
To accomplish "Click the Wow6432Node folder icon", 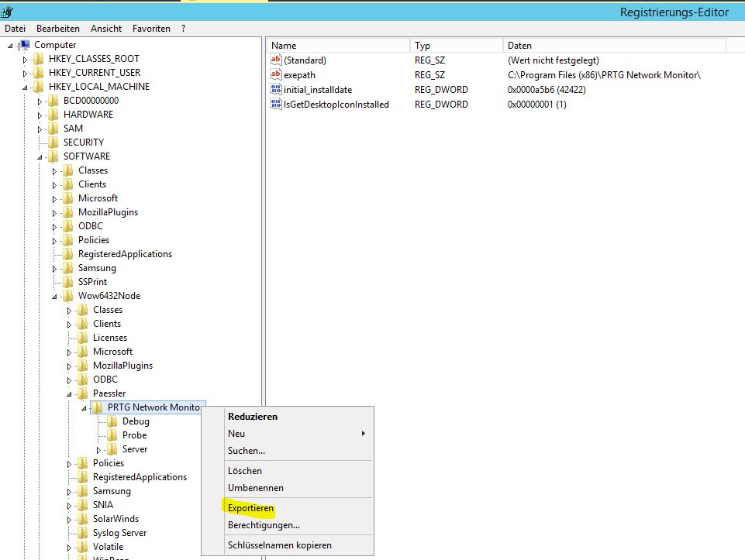I will click(68, 296).
